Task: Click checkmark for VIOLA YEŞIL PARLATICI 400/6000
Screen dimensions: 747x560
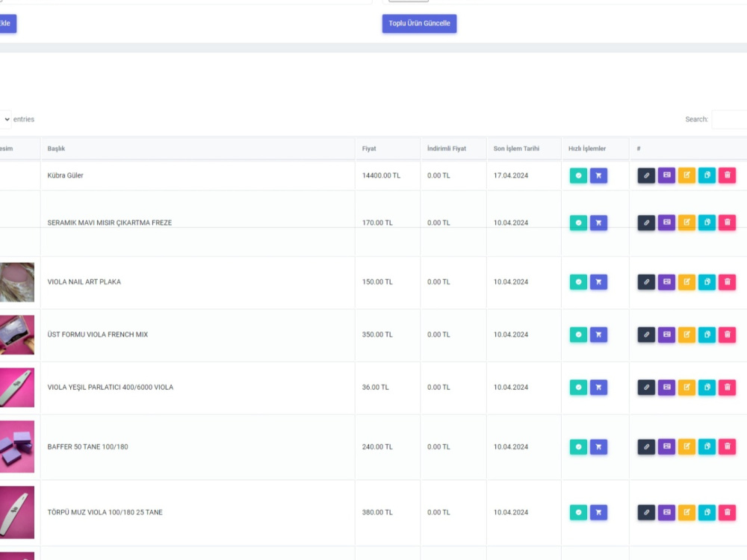Action: click(x=578, y=387)
